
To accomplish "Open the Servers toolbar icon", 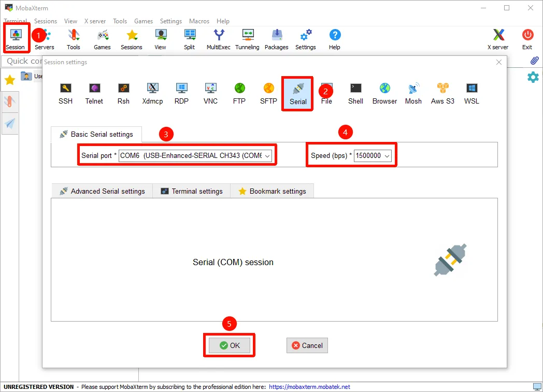I will [45, 39].
